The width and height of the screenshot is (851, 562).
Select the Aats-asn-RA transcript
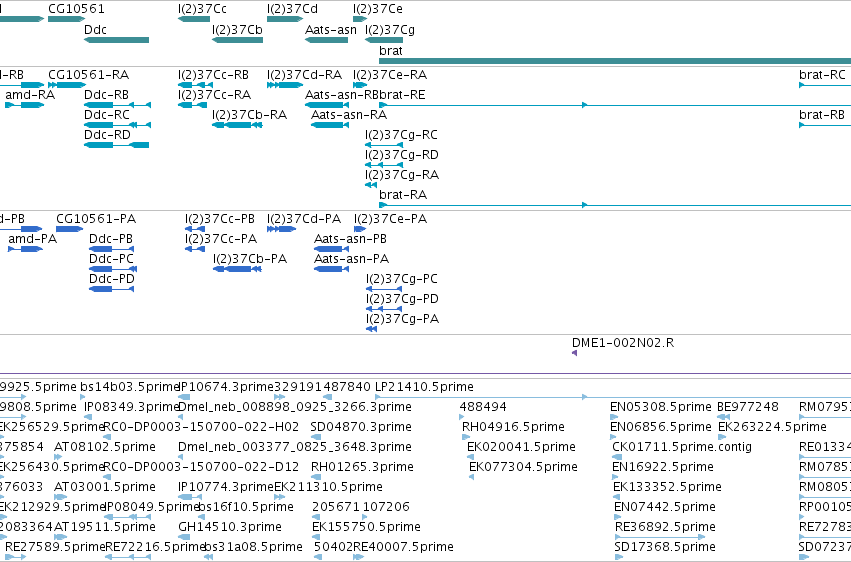click(329, 125)
